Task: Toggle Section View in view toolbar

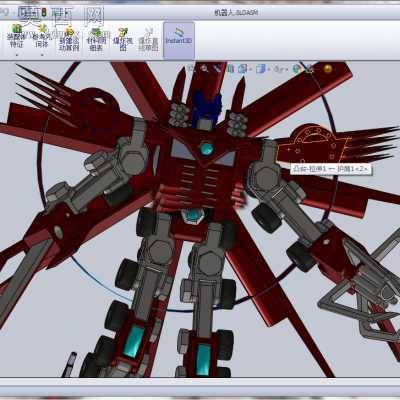Action: pos(230,69)
